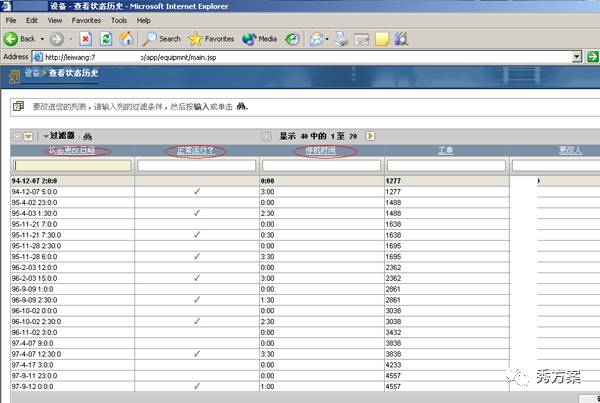Sort by 停机时间 column header
This screenshot has width=600, height=403.
(x=321, y=150)
